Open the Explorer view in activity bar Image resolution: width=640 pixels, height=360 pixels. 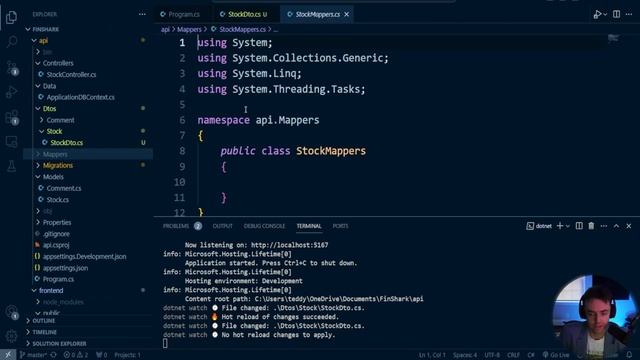click(x=11, y=17)
